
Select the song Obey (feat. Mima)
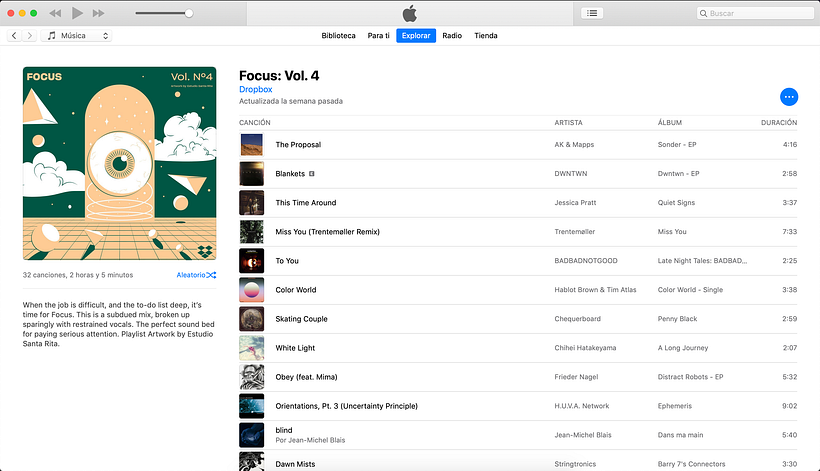(x=306, y=377)
